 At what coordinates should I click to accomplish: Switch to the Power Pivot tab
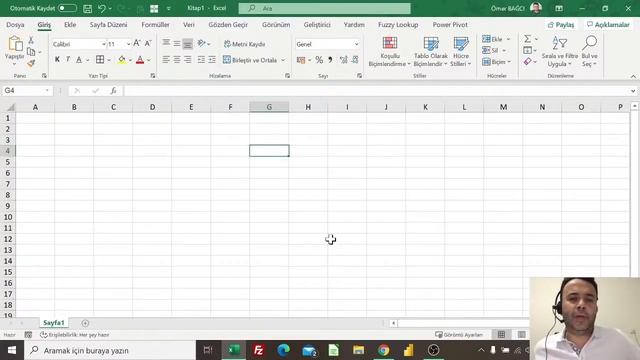450,25
